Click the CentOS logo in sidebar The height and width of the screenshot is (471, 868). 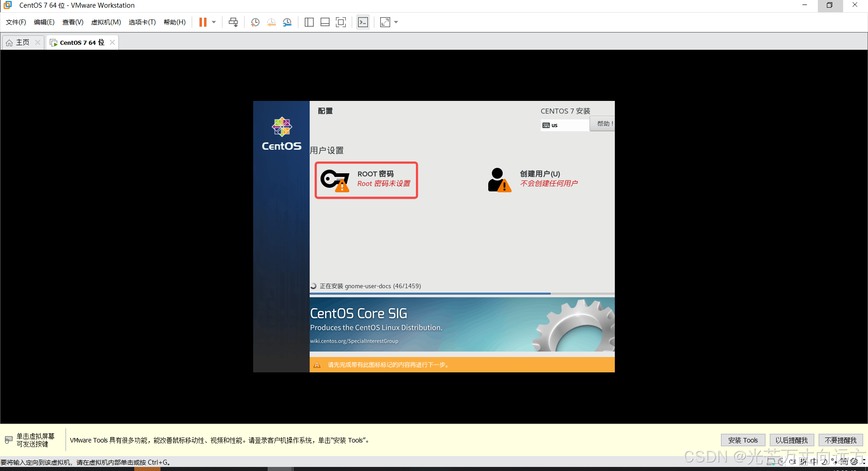(x=282, y=134)
